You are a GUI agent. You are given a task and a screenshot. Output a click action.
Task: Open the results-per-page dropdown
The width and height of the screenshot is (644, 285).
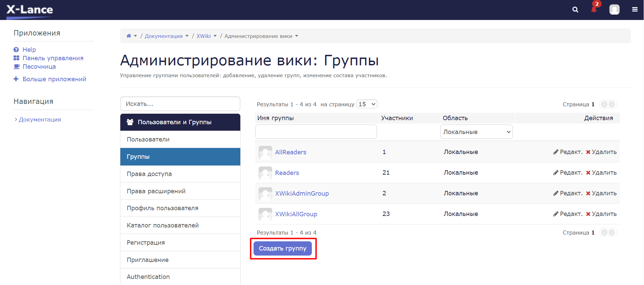367,104
